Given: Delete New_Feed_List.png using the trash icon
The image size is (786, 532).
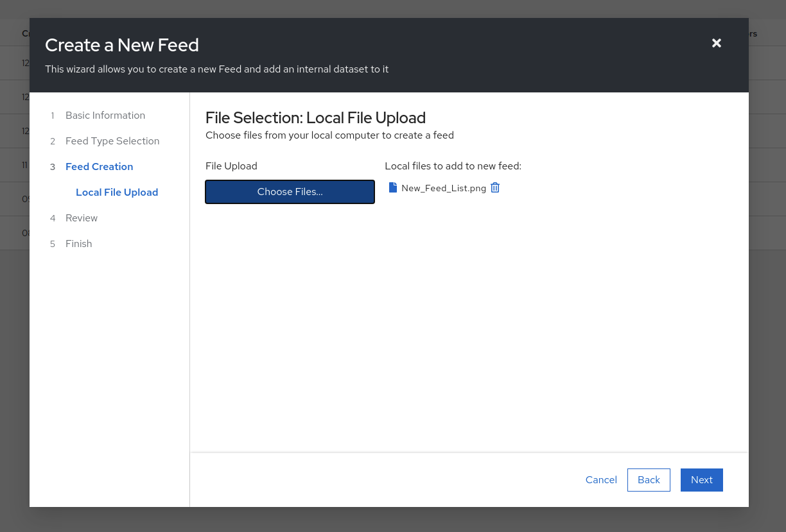Looking at the screenshot, I should click(495, 187).
